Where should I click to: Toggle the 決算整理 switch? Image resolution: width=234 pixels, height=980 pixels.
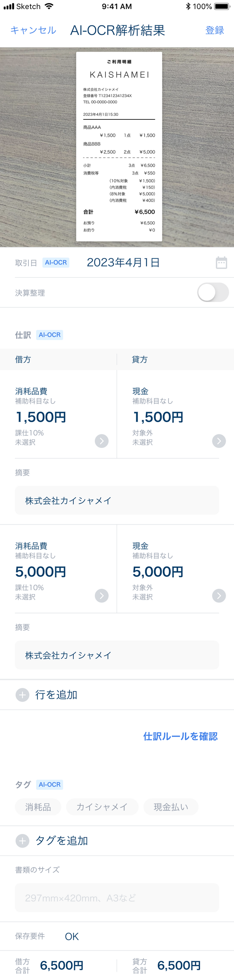(x=213, y=293)
